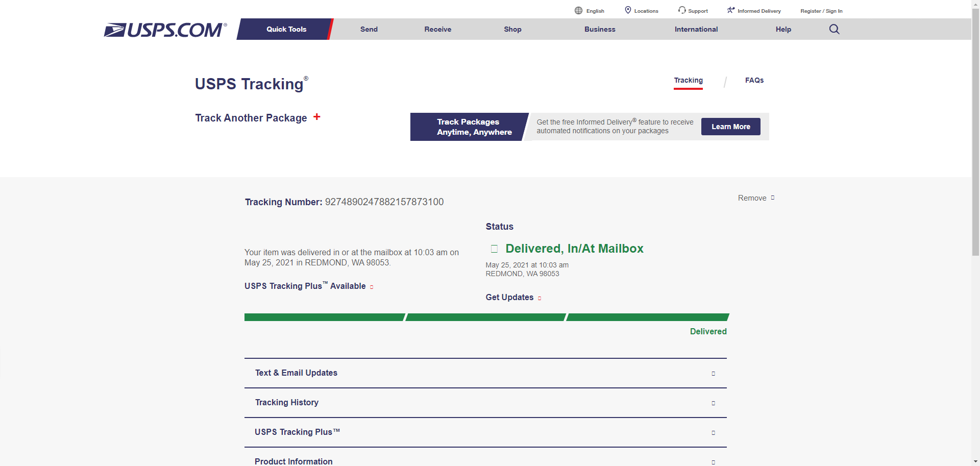980x466 pixels.
Task: Open the International menu
Action: [x=696, y=29]
